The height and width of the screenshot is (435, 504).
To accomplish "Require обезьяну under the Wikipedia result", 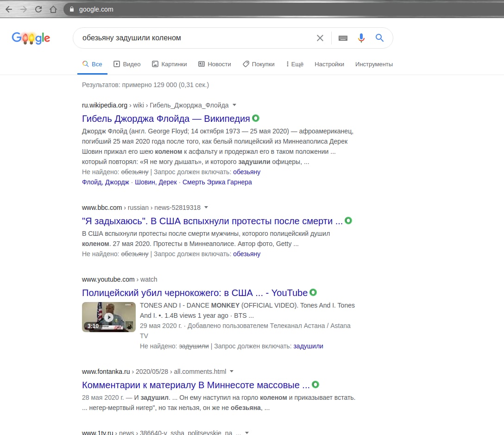I will tap(246, 172).
